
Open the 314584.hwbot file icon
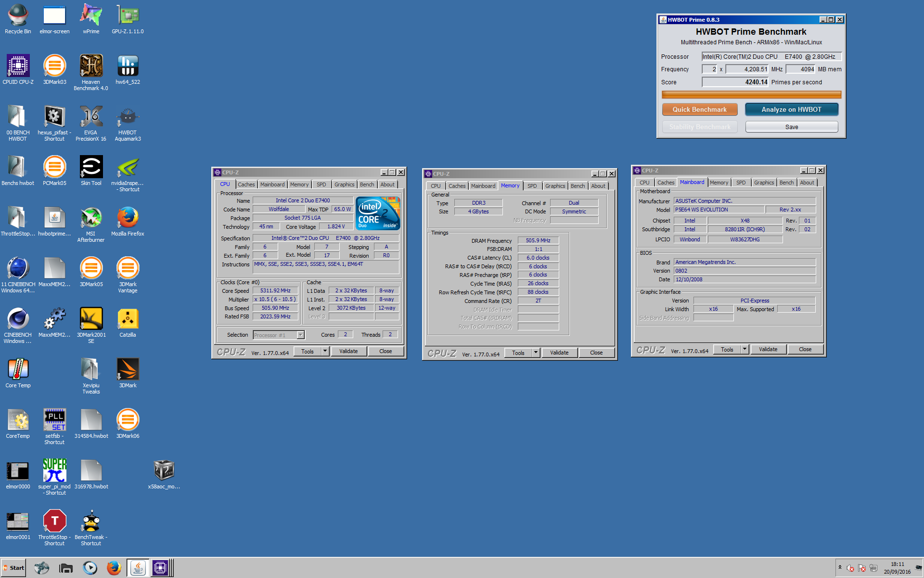tap(91, 424)
